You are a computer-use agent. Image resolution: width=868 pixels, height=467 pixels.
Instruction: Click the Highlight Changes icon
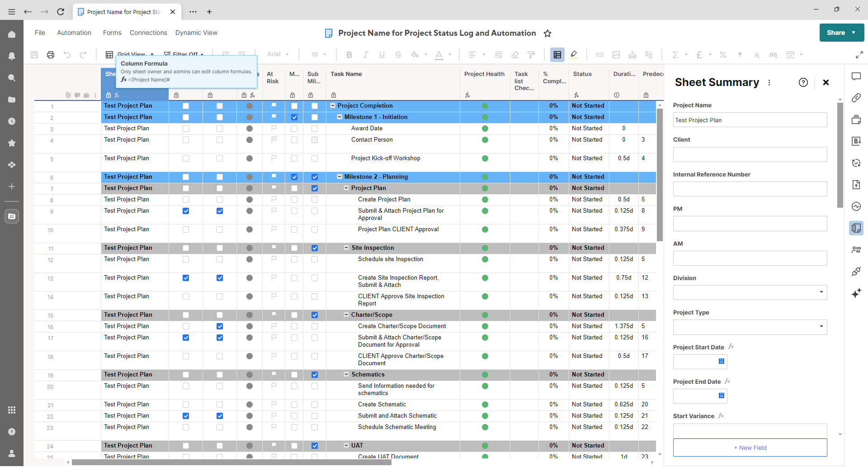(574, 55)
